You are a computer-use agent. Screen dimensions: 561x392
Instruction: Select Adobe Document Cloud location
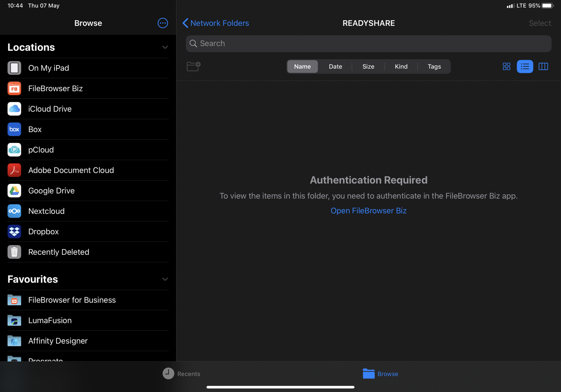pos(88,170)
